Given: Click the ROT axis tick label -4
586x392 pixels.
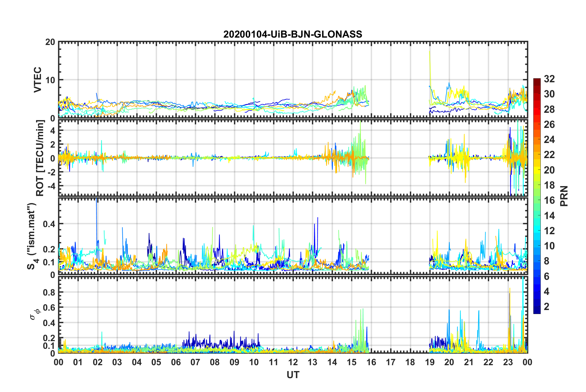Looking at the screenshot, I should 51,186.
